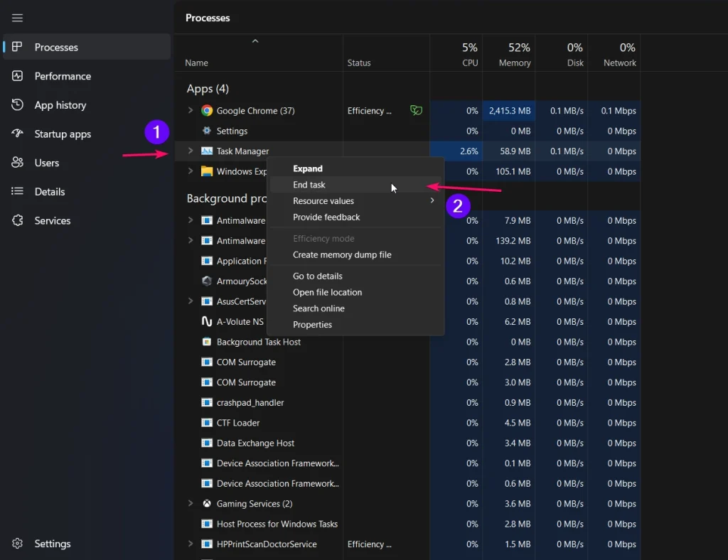728x560 pixels.
Task: Choose Search online in context menu
Action: coord(355,308)
